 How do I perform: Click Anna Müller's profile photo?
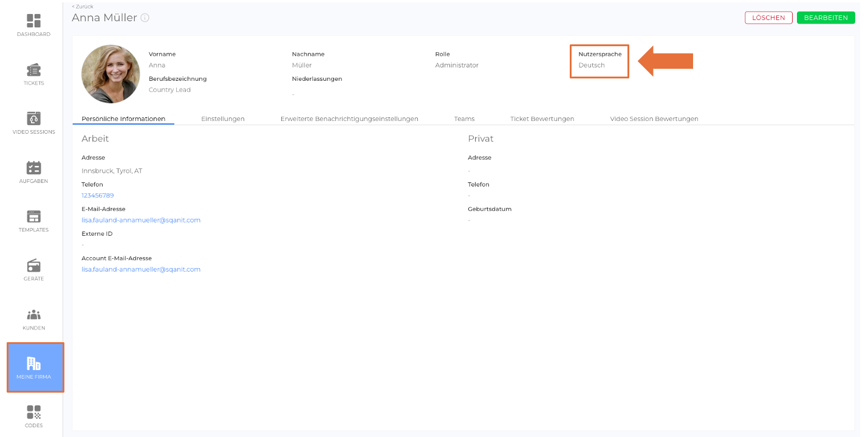[111, 74]
